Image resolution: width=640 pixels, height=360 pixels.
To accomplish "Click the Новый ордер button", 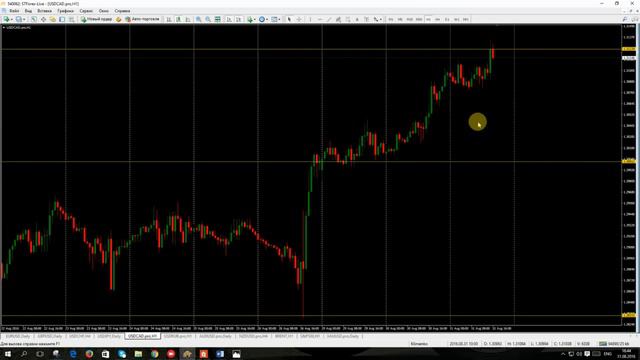I will [x=96, y=19].
